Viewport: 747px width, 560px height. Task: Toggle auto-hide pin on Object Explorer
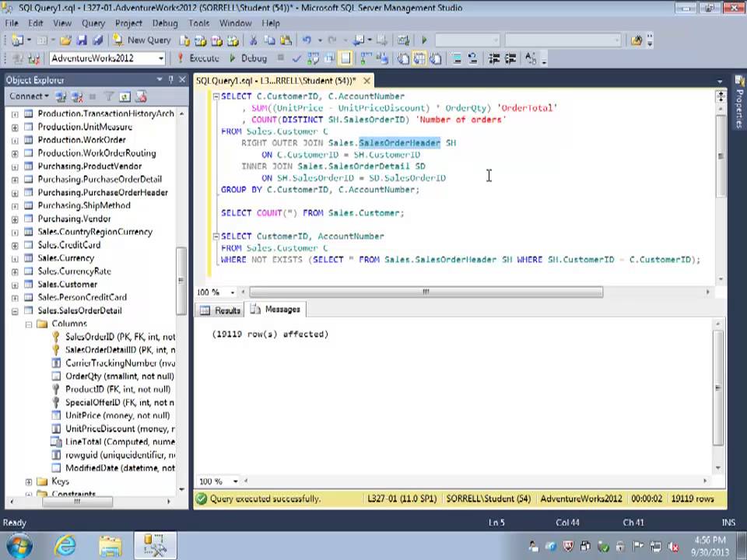pos(170,80)
